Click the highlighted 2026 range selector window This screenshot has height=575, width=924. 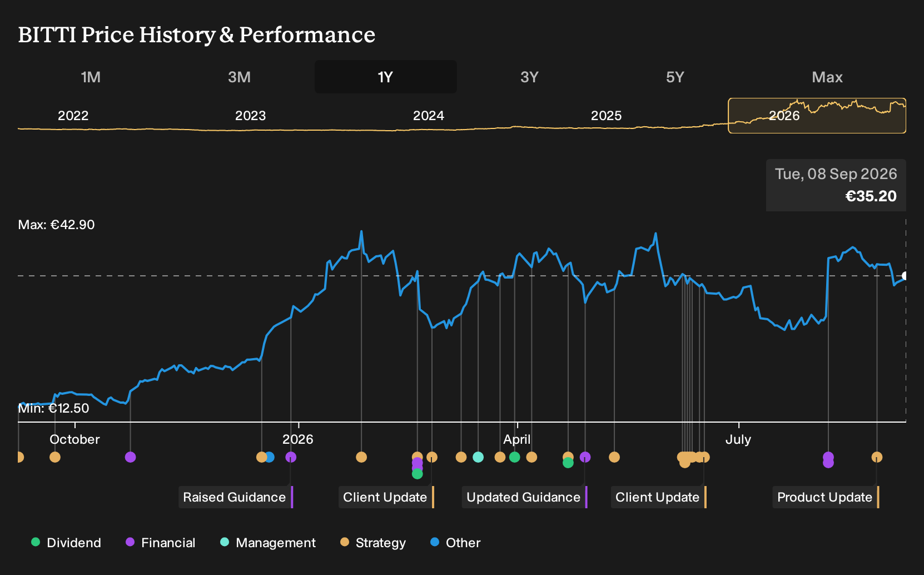pos(817,116)
